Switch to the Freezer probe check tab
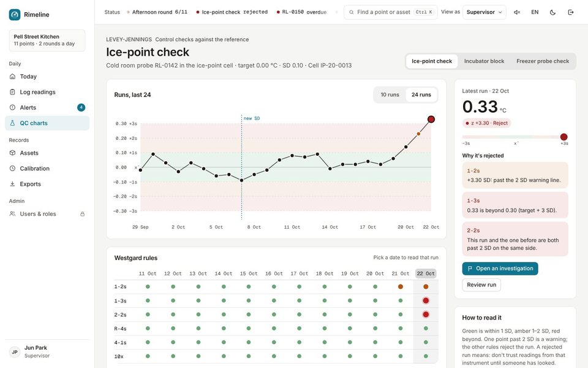The width and height of the screenshot is (588, 368). click(x=542, y=61)
